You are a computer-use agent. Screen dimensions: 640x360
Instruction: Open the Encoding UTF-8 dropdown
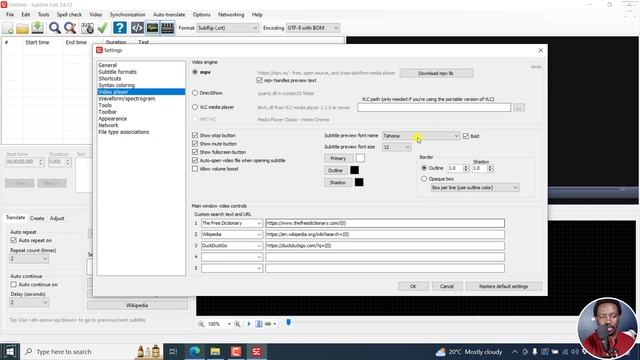[x=313, y=28]
